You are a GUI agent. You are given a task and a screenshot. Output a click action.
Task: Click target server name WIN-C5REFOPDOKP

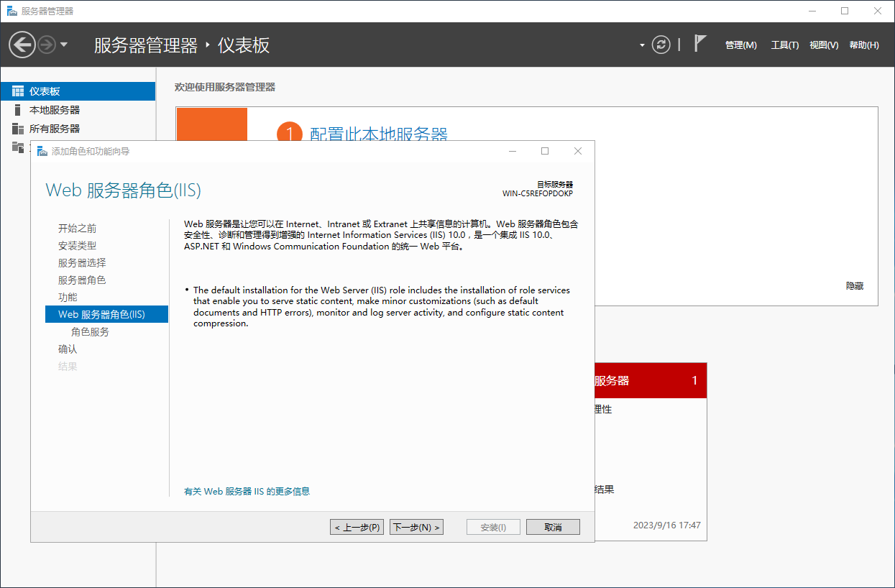pyautogui.click(x=538, y=193)
